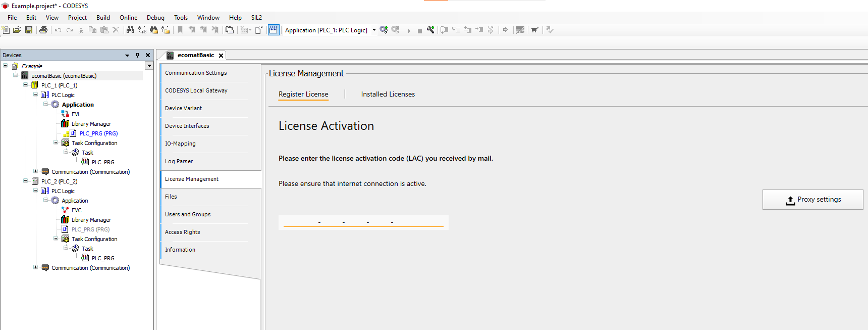Pin the Devices panel with pin icon
This screenshot has height=330, width=868.
137,55
